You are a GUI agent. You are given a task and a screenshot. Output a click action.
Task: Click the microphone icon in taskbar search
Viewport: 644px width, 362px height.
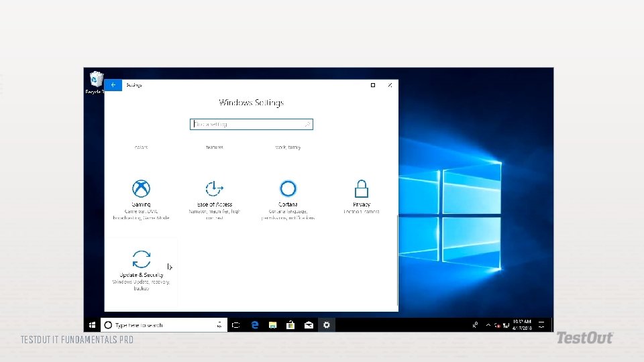[219, 325]
